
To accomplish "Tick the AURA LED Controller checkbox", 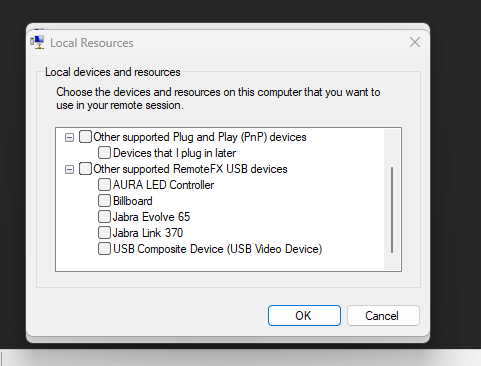I will (x=104, y=185).
